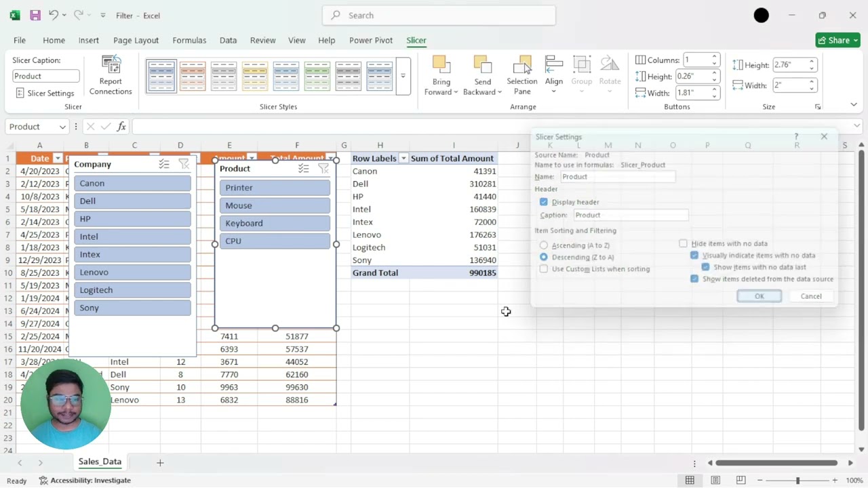Select Ascending (A to Z) option
Viewport: 868px width, 488px height.
coord(544,245)
